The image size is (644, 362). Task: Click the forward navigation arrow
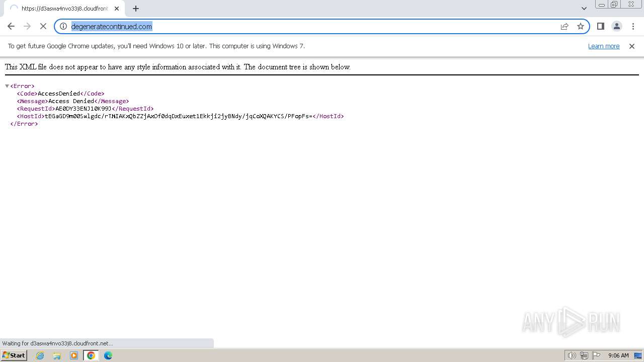click(x=27, y=26)
